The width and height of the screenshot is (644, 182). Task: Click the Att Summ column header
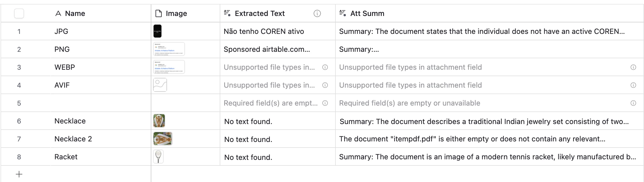(367, 13)
